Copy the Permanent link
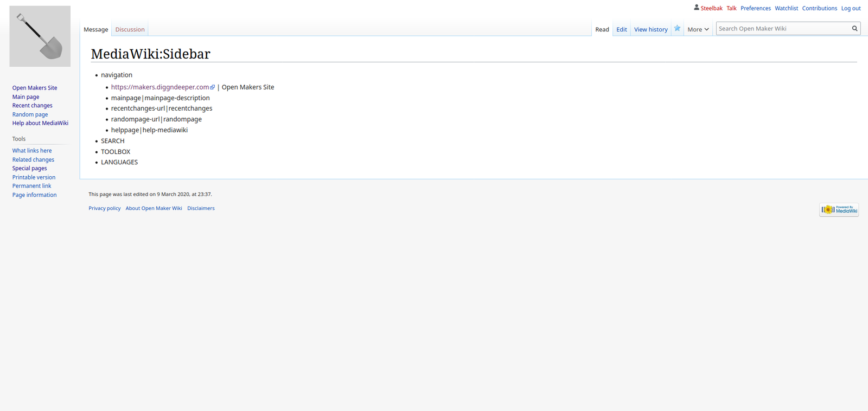The height and width of the screenshot is (411, 868). (x=31, y=186)
